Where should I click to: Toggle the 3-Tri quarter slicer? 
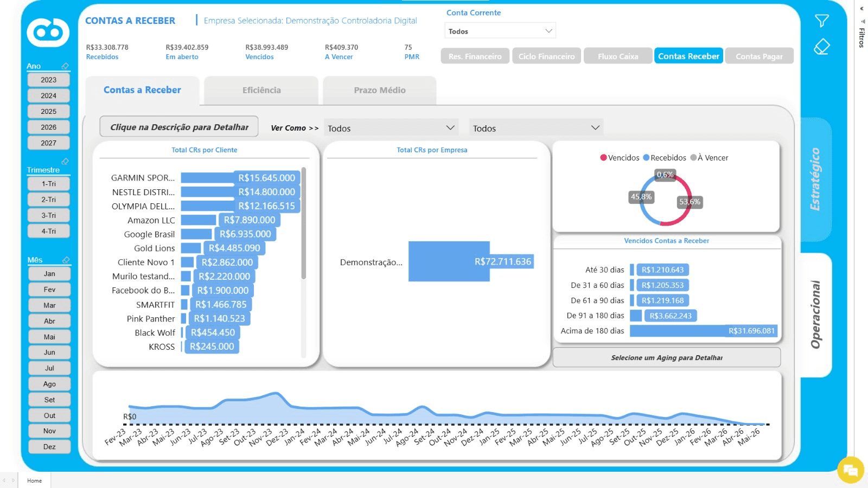(x=49, y=215)
